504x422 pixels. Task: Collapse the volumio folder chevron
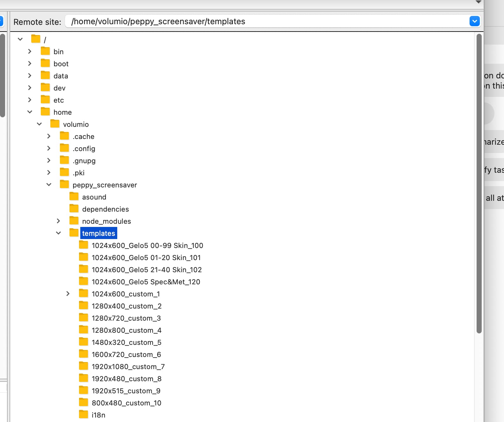[x=39, y=124]
